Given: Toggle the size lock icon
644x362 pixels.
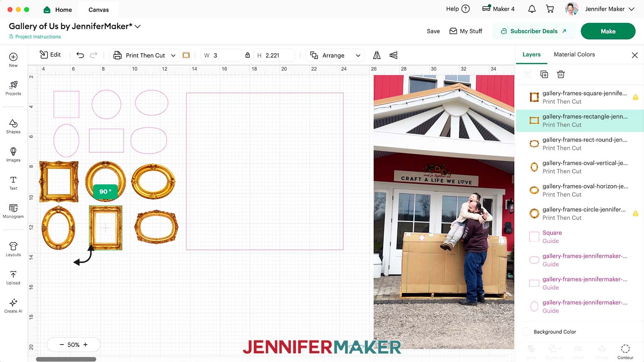Looking at the screenshot, I should click(x=248, y=55).
